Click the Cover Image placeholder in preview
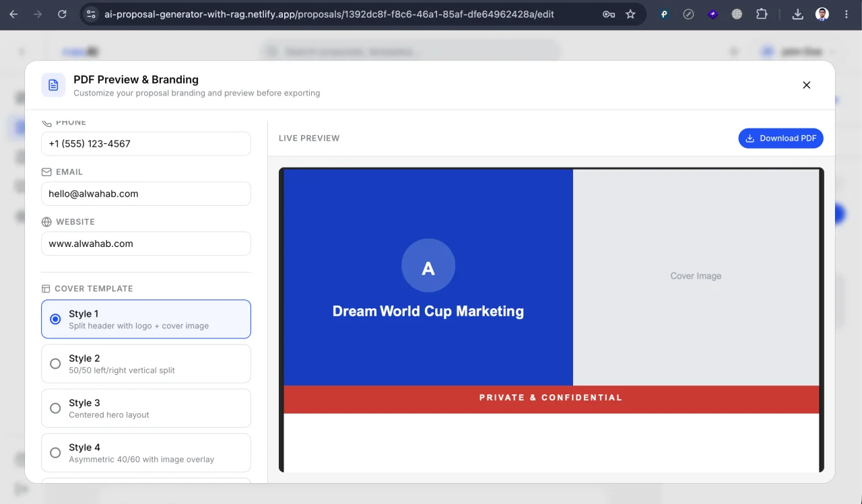The image size is (862, 504). (696, 276)
